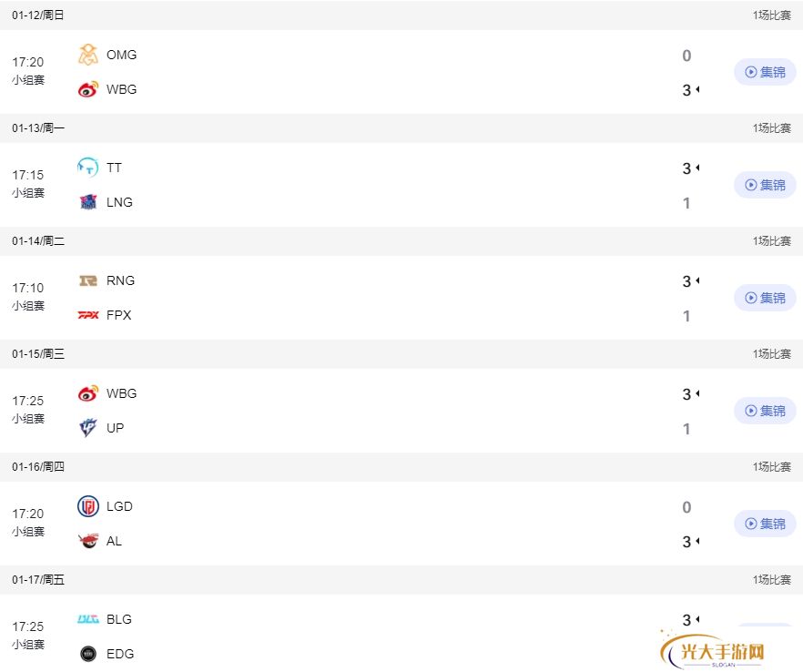Click the UP team logo
The width and height of the screenshot is (803, 672).
[x=88, y=428]
